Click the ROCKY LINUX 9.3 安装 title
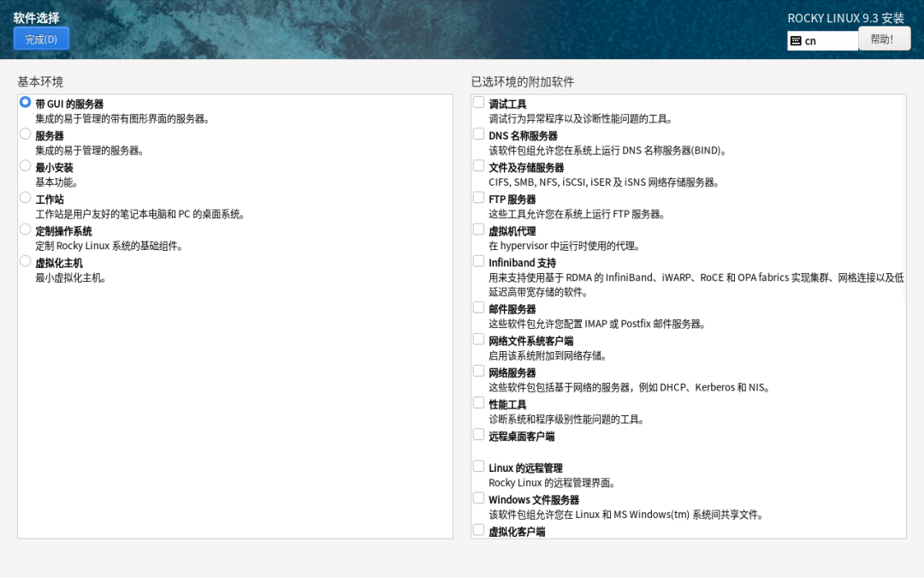The width and height of the screenshot is (924, 578). (x=846, y=18)
